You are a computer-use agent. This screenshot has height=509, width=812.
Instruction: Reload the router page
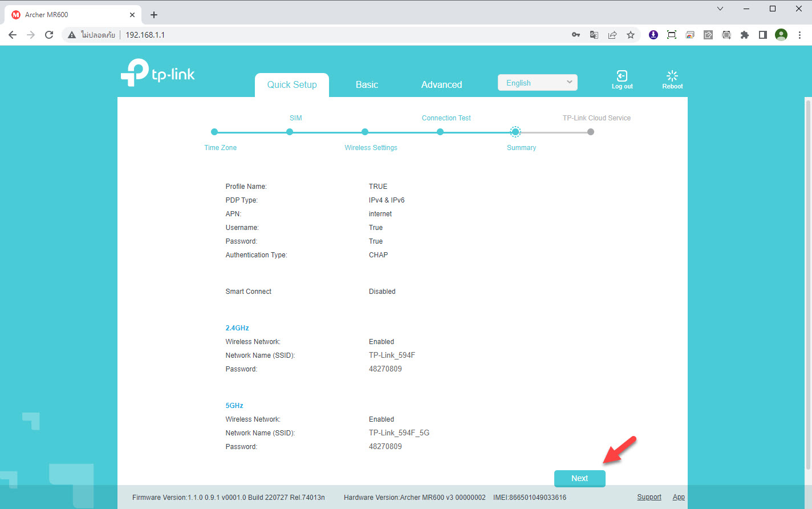point(49,35)
